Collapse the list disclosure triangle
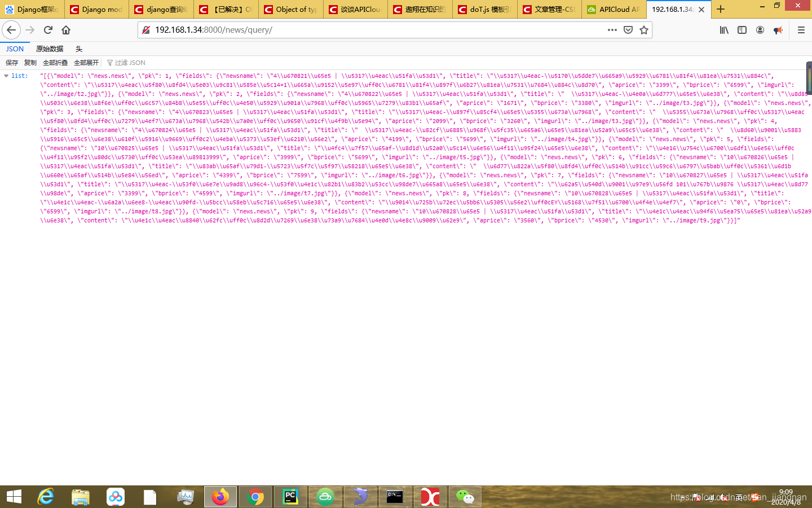This screenshot has height=508, width=812. pyautogui.click(x=6, y=75)
